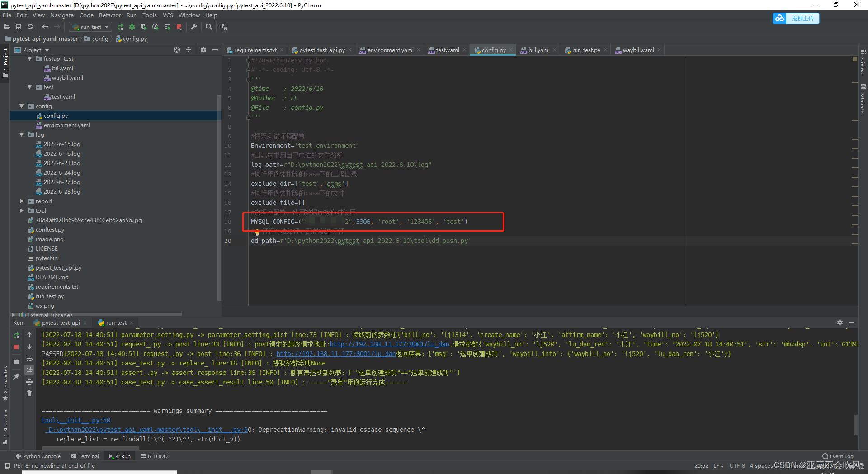Open the VCS menu
The image size is (868, 474).
[x=168, y=15]
